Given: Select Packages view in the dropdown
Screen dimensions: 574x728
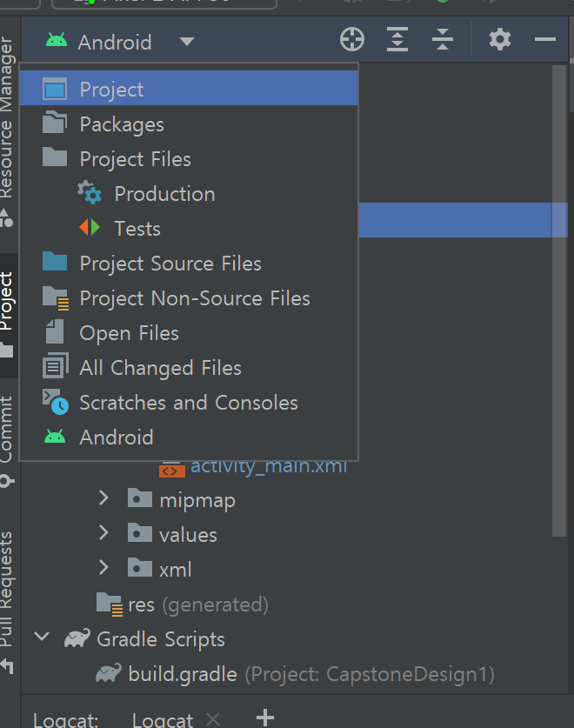Looking at the screenshot, I should pos(189,124).
